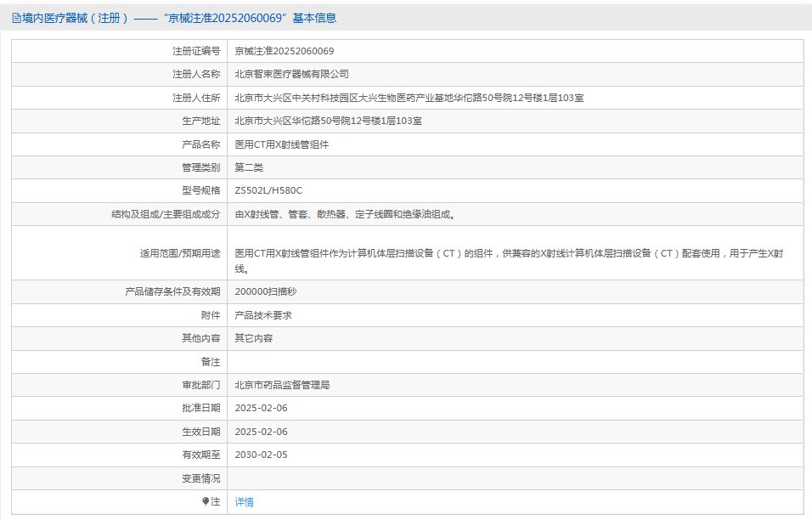Click the 产品技术要求 attachment text
The width and height of the screenshot is (812, 520).
click(264, 315)
